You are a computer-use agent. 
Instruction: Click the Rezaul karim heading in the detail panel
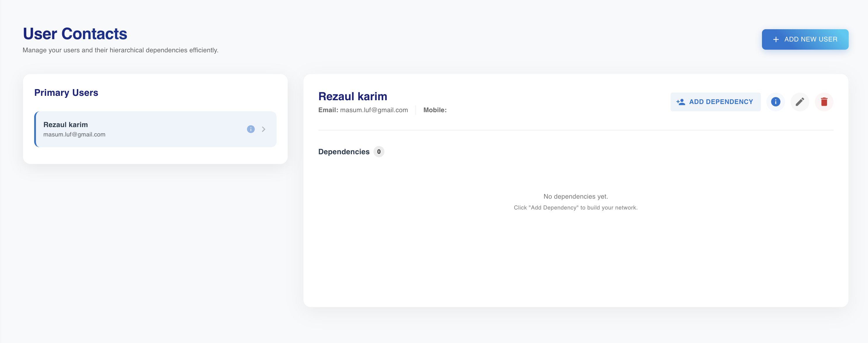353,96
